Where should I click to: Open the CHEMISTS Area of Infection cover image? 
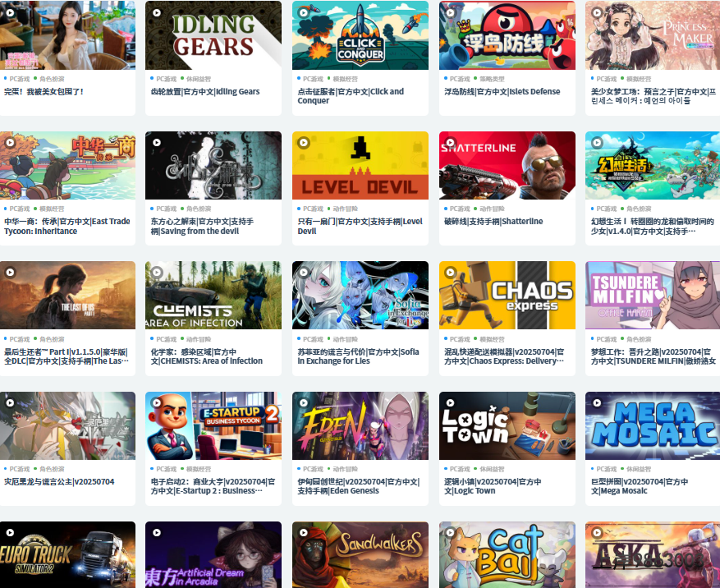click(x=213, y=295)
